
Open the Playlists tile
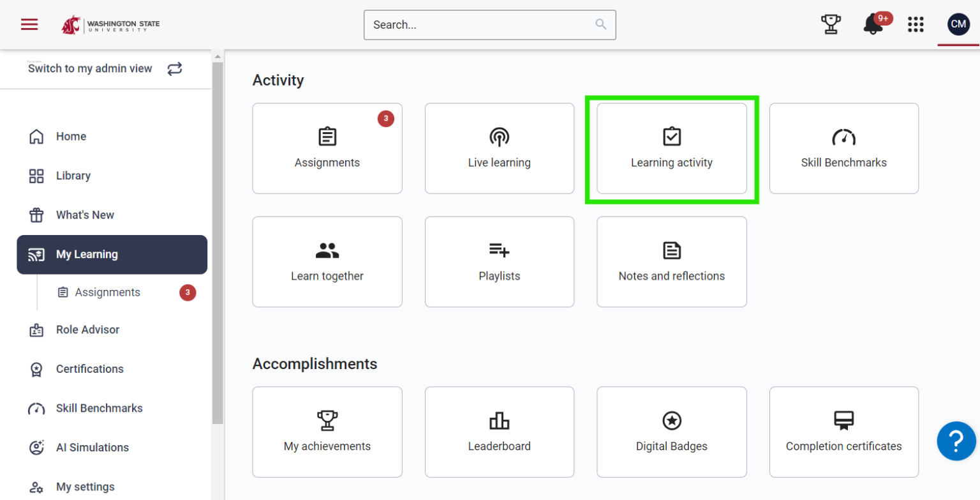point(499,262)
